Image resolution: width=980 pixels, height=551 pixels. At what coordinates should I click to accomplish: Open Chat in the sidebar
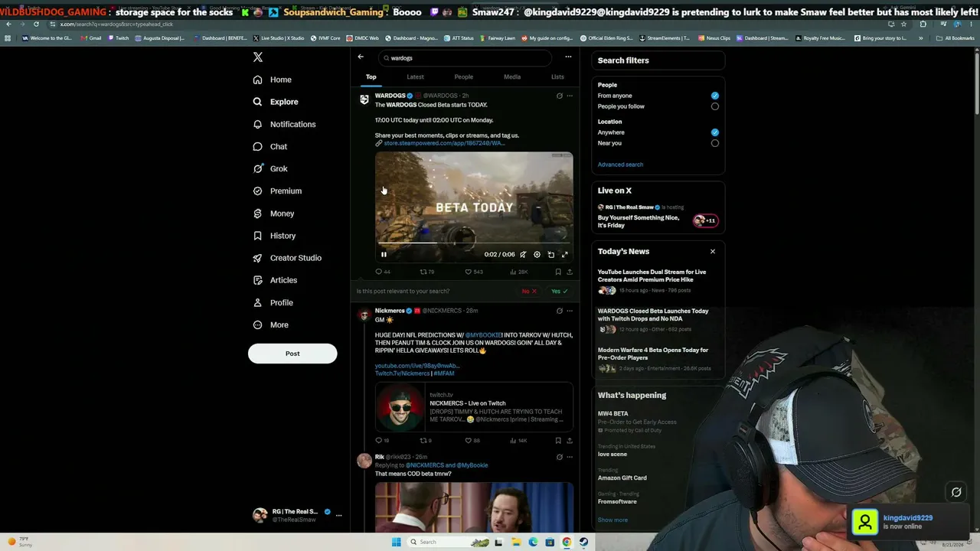270,146
